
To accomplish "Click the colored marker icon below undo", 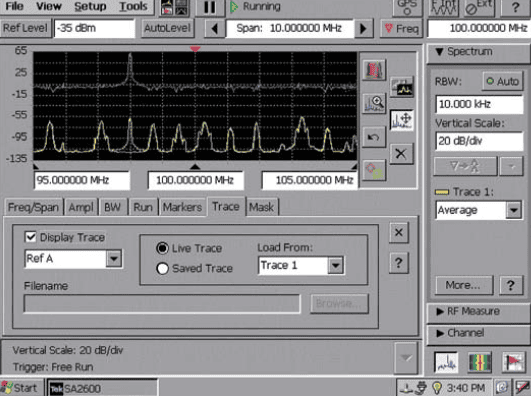I will [374, 170].
